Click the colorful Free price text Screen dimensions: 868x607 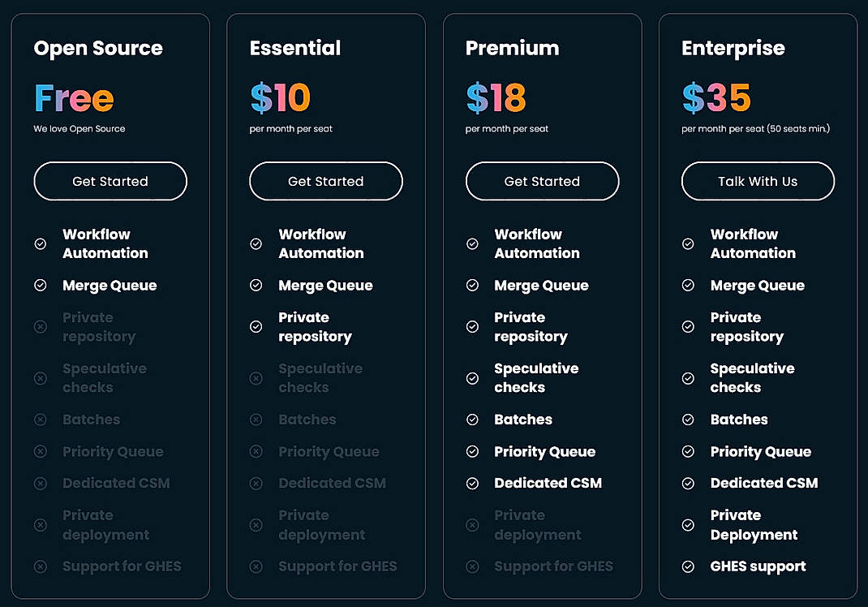coord(72,97)
